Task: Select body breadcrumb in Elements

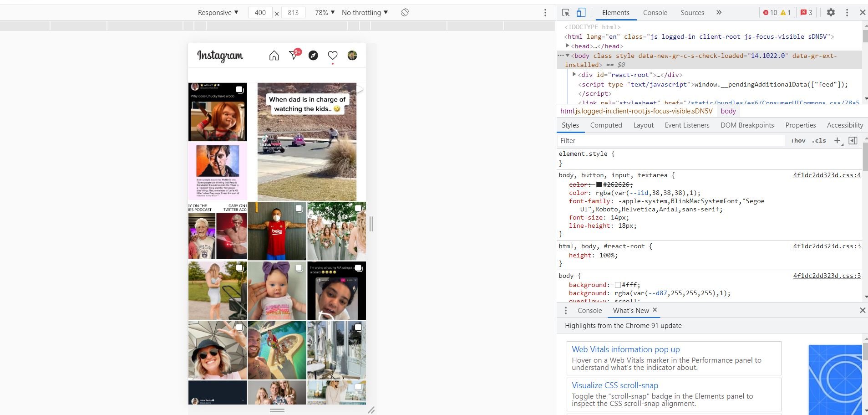Action: click(728, 111)
